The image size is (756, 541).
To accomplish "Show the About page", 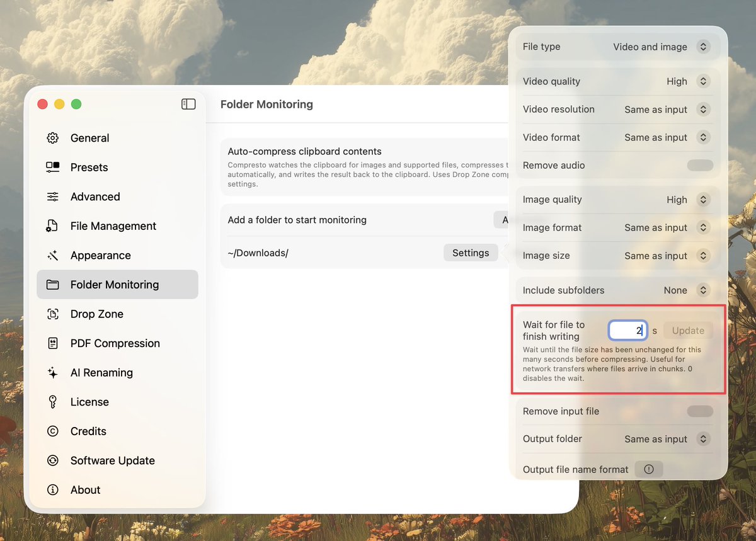I will pos(118,489).
